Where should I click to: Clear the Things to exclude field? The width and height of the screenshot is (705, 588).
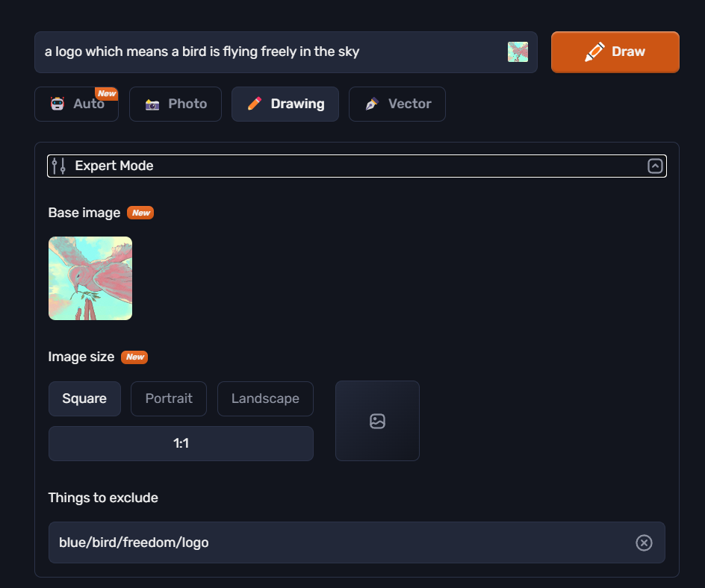(x=644, y=542)
